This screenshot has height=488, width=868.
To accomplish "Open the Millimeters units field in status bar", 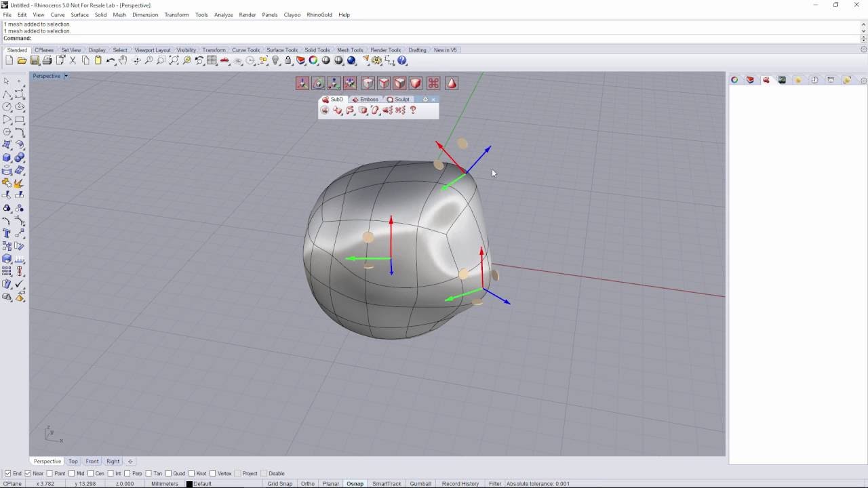I will [165, 484].
